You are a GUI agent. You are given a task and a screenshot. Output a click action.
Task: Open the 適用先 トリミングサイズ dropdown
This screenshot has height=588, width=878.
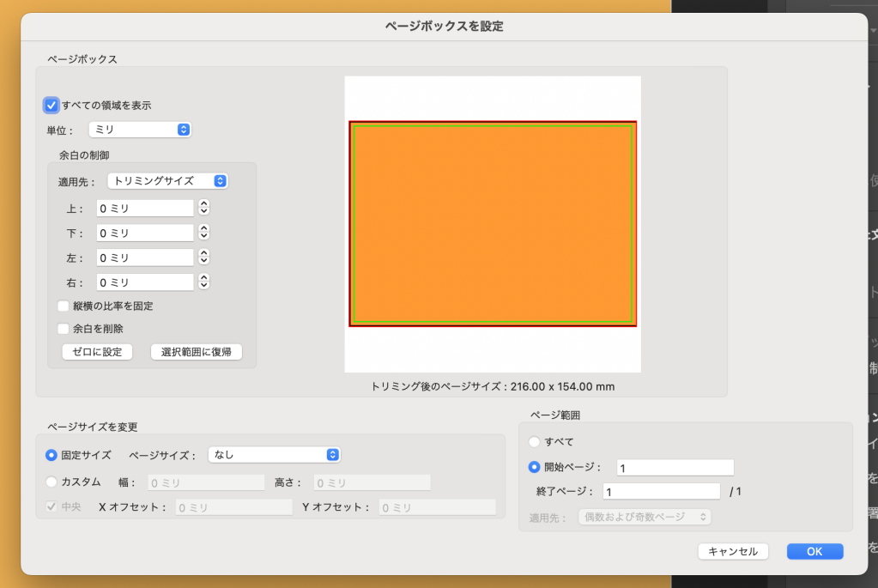(x=167, y=181)
